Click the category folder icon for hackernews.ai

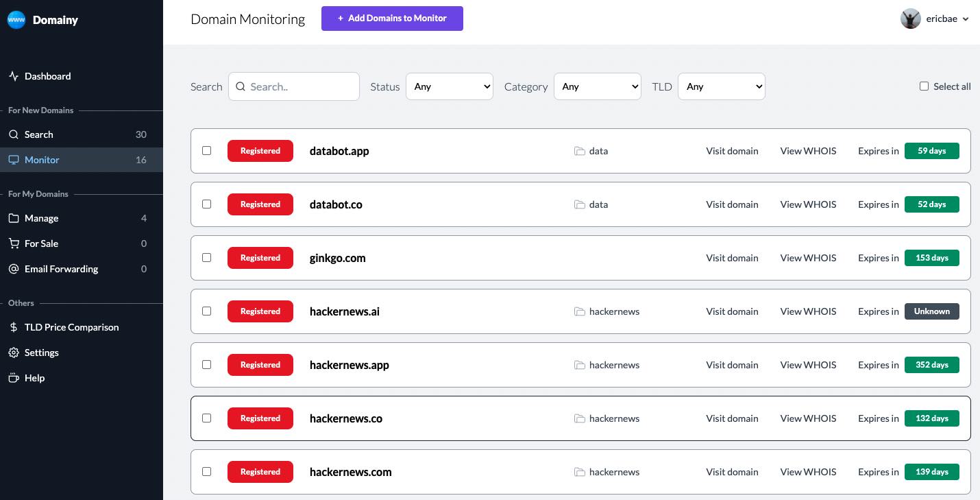(x=580, y=311)
